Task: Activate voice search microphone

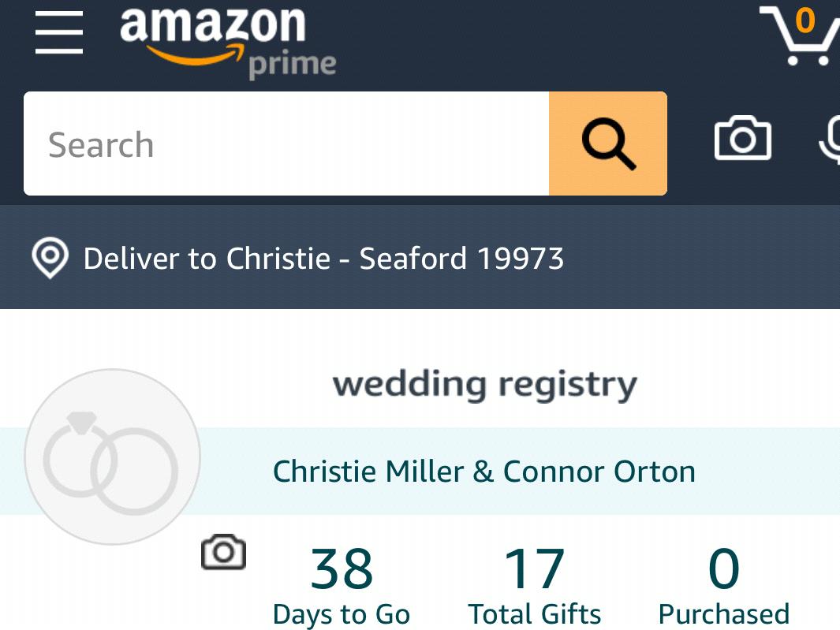Action: [830, 140]
